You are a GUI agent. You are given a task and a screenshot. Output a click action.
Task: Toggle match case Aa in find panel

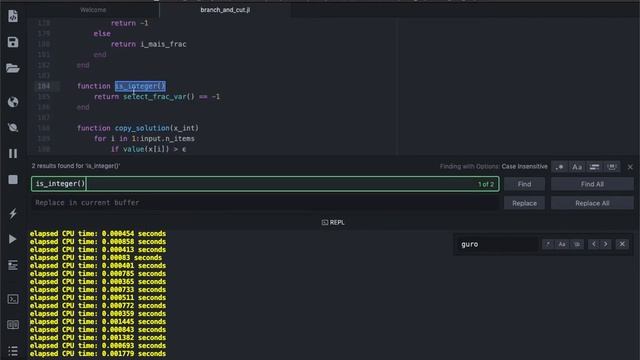tap(577, 167)
